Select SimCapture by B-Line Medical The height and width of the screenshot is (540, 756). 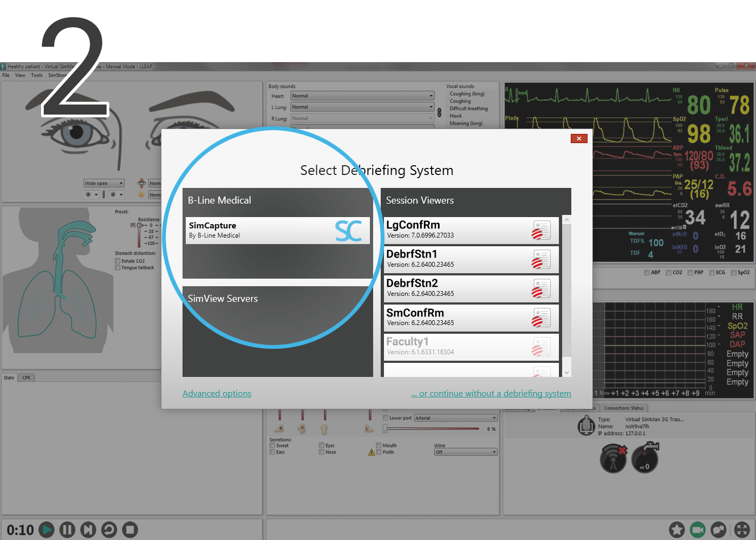tap(277, 231)
